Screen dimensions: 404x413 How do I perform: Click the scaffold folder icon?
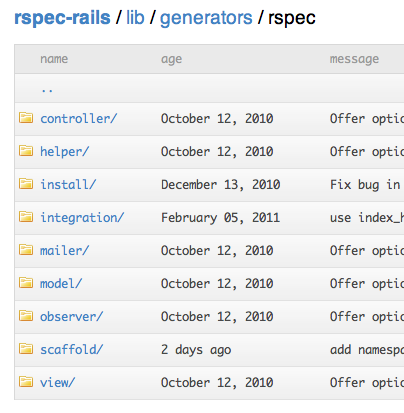[26, 349]
